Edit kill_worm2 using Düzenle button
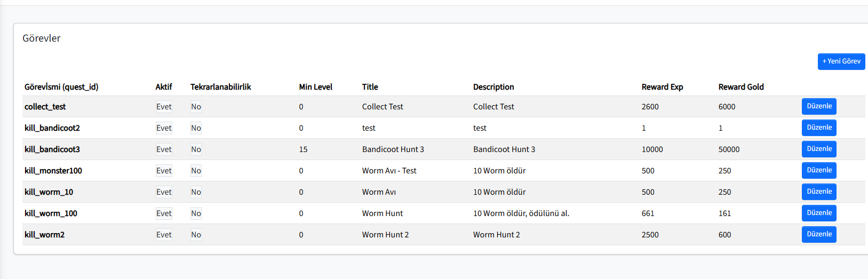The image size is (868, 279). tap(819, 234)
